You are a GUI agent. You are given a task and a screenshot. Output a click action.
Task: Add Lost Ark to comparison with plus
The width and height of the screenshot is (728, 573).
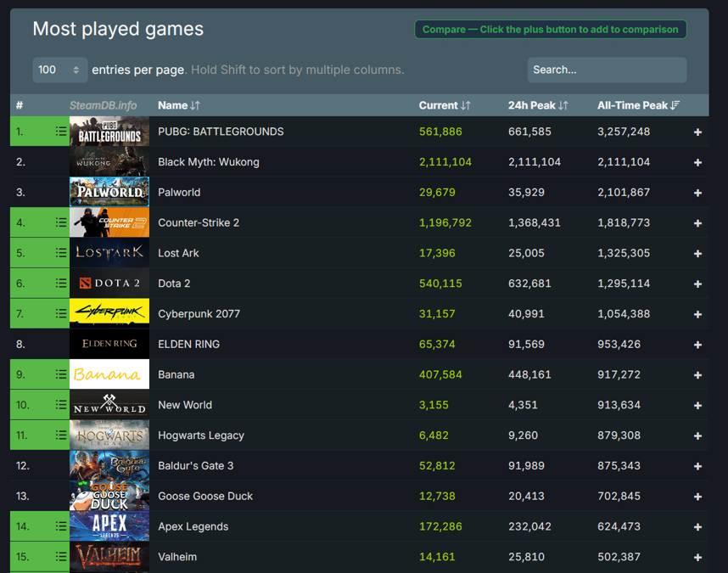click(x=697, y=254)
